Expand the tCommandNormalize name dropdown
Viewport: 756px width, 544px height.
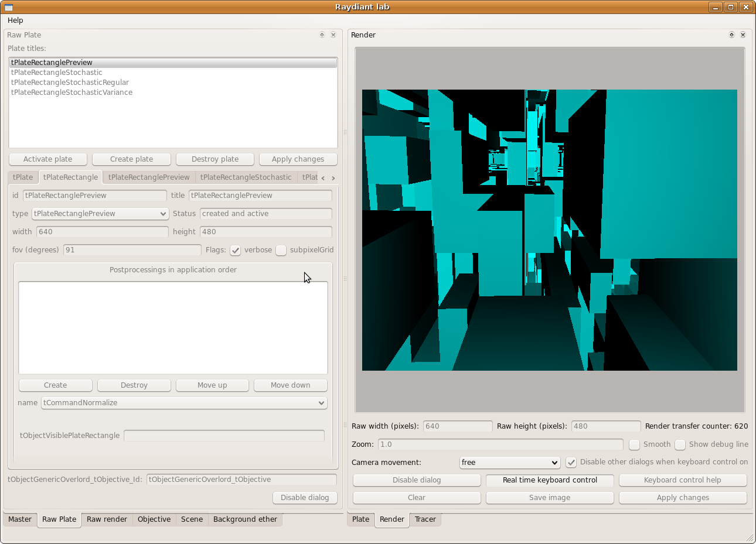[184, 403]
